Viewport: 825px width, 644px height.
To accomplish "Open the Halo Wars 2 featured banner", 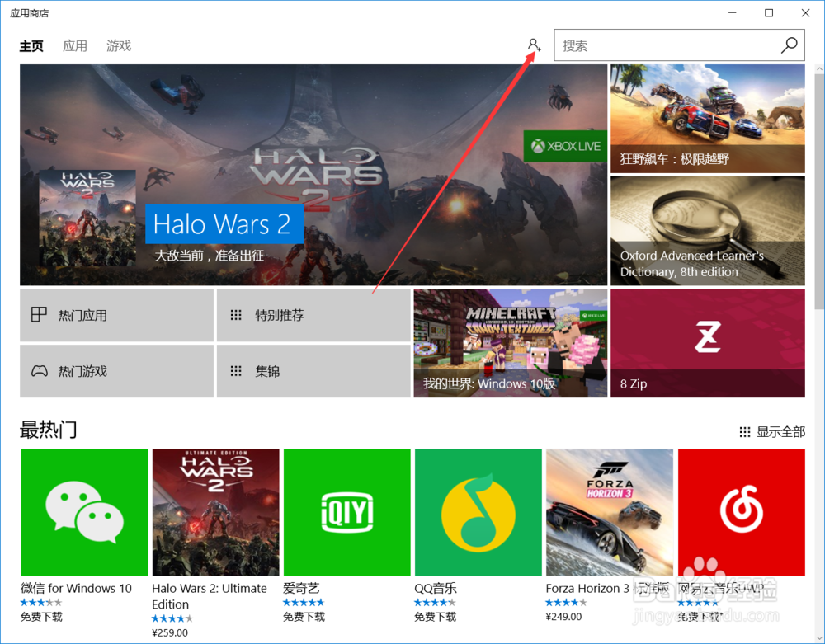I will point(313,175).
